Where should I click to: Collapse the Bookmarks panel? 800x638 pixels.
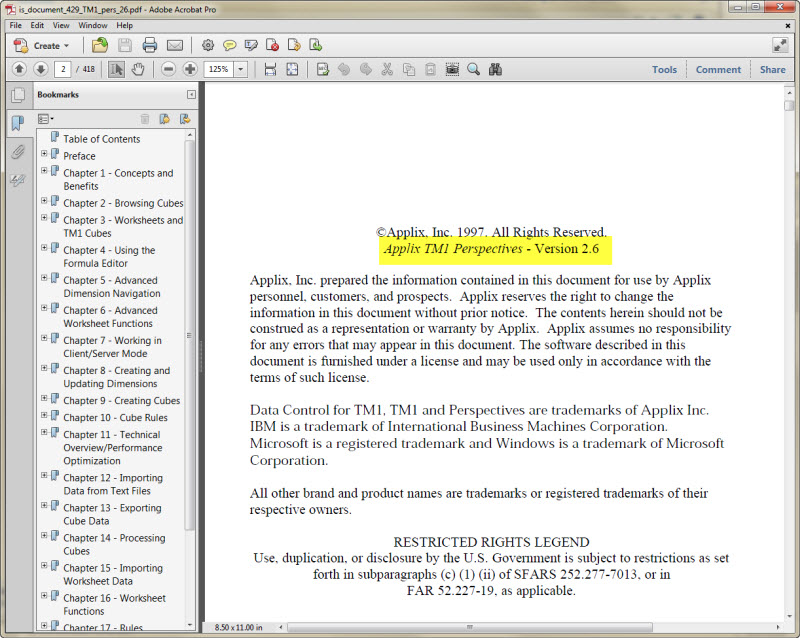coord(191,95)
